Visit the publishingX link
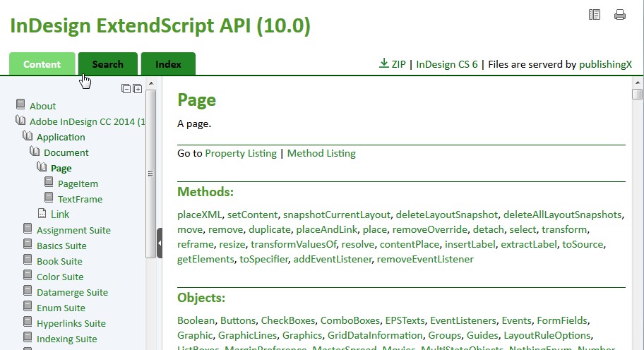The image size is (644, 350). pyautogui.click(x=605, y=64)
